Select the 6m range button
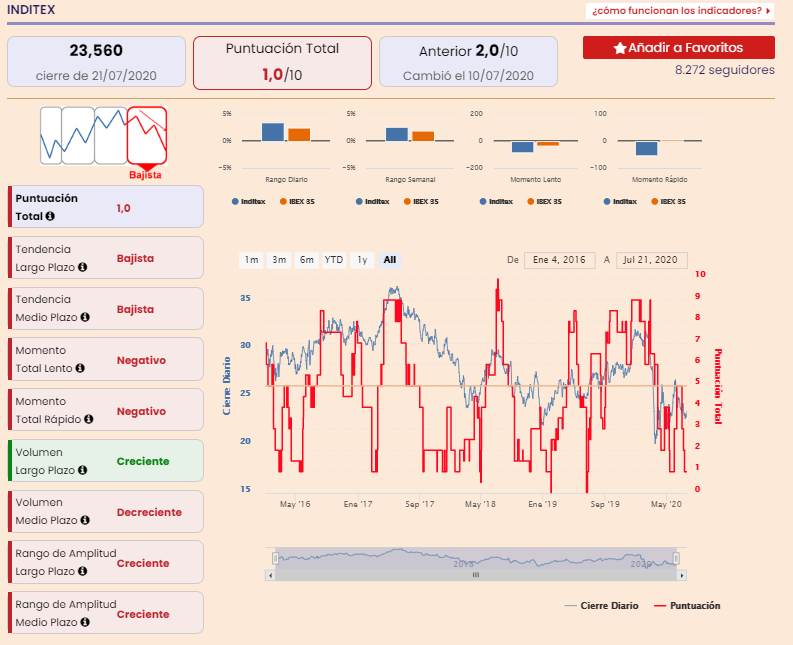 pos(306,260)
